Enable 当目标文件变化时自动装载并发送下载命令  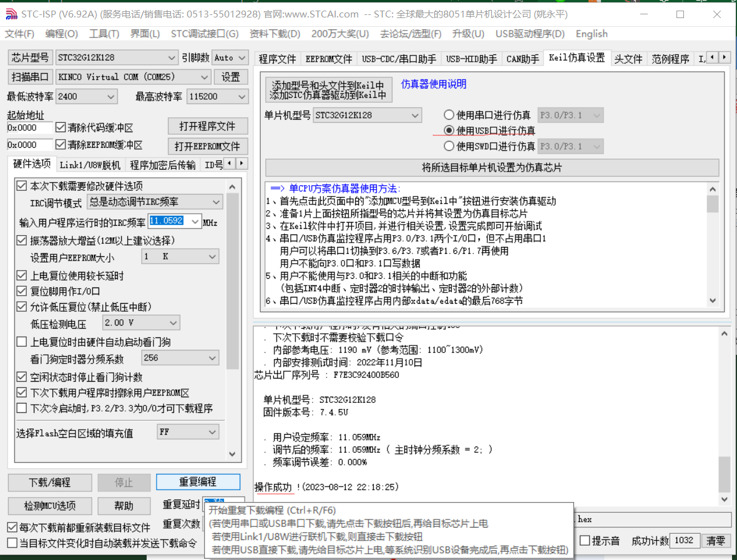[x=12, y=543]
